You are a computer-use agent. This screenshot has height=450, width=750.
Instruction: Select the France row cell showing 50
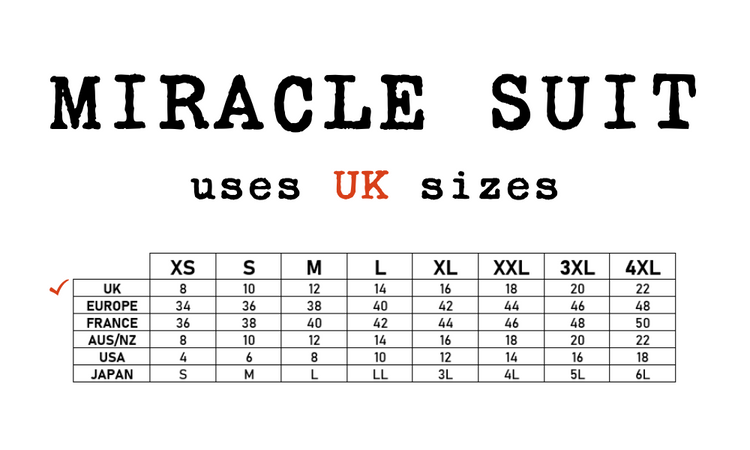(642, 323)
